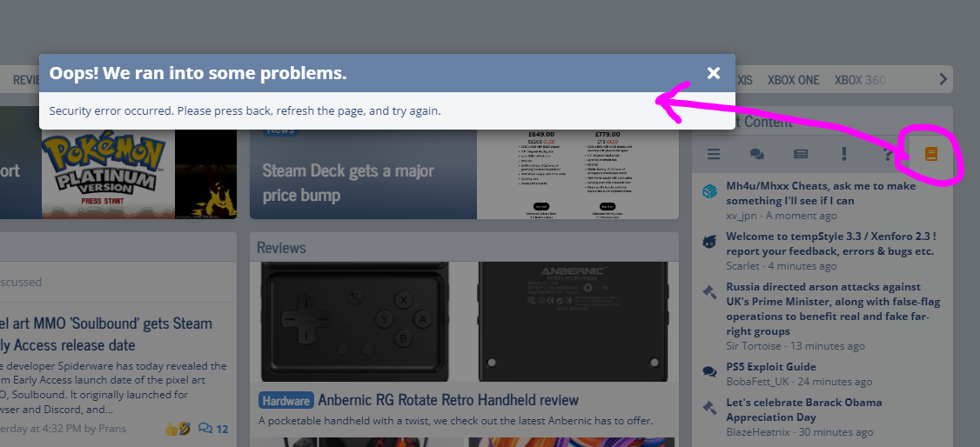The height and width of the screenshot is (447, 980).
Task: Click the cube icon beside Mh4u/Mhxx Cheats
Action: pos(708,191)
